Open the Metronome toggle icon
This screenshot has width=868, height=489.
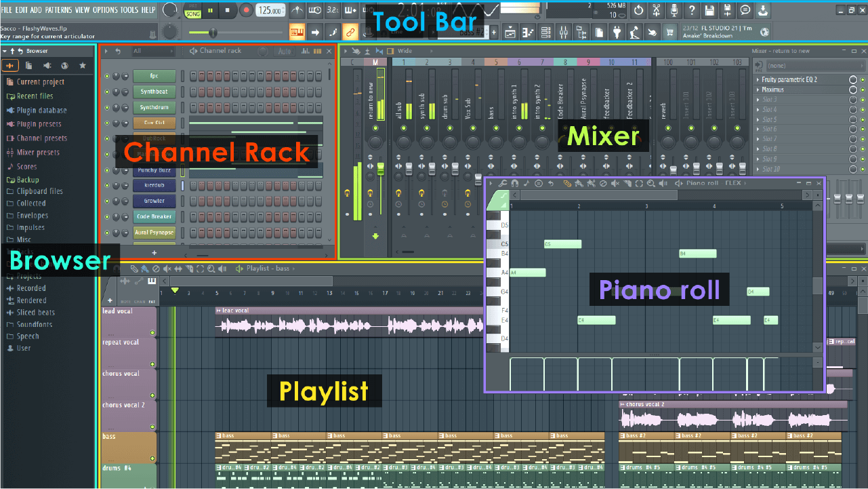[297, 10]
